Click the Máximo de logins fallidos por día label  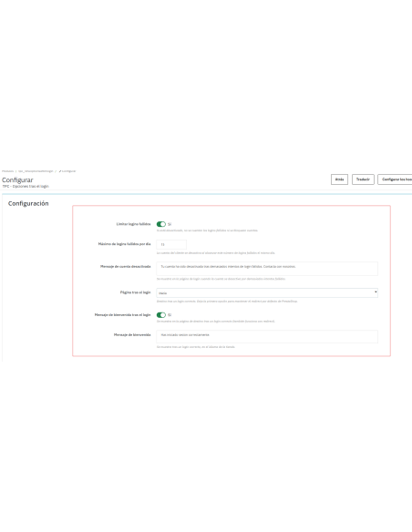click(x=124, y=244)
